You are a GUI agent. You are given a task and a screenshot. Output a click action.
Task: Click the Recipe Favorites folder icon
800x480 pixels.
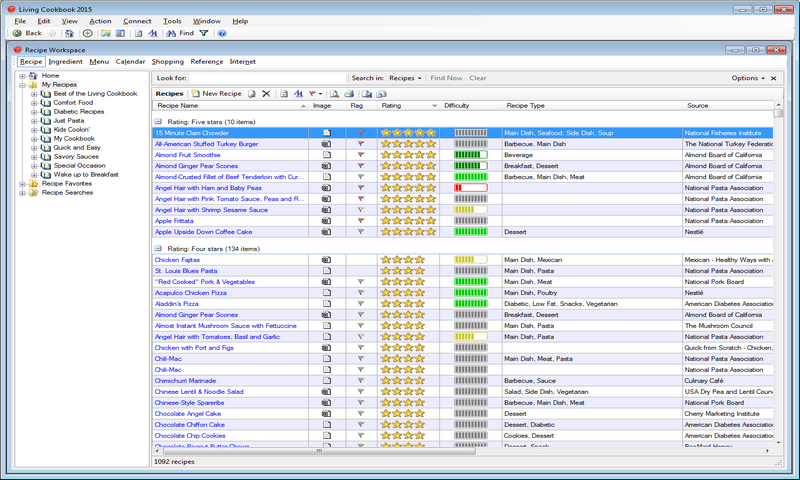[33, 184]
